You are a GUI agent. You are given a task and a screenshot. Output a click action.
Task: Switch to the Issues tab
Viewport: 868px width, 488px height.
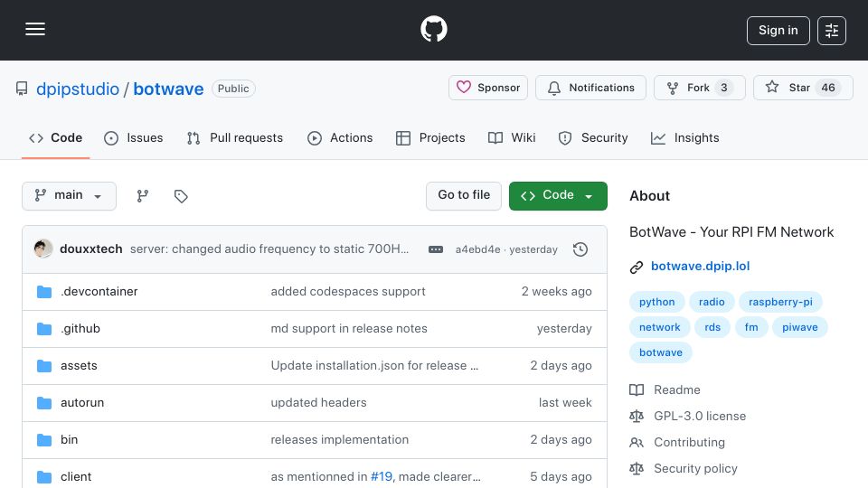point(134,137)
